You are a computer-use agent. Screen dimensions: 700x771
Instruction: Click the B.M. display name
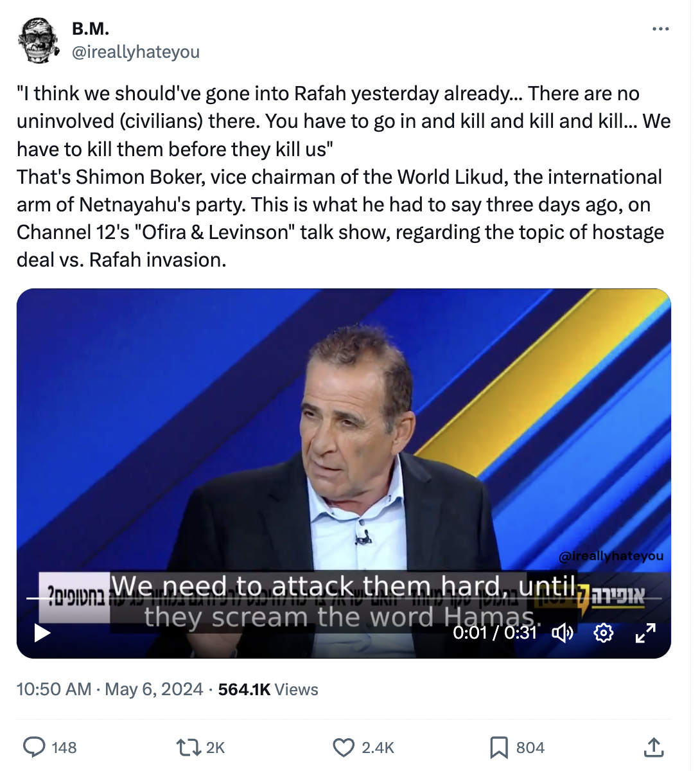point(91,28)
